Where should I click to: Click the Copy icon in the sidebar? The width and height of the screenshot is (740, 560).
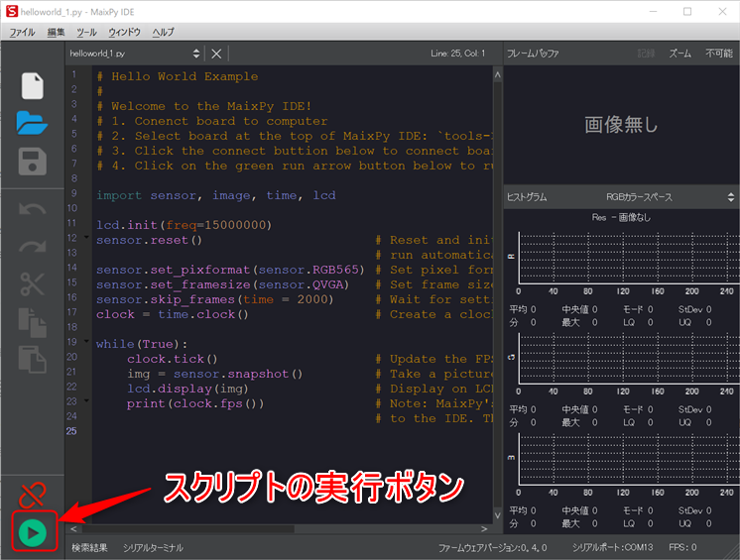point(32,323)
